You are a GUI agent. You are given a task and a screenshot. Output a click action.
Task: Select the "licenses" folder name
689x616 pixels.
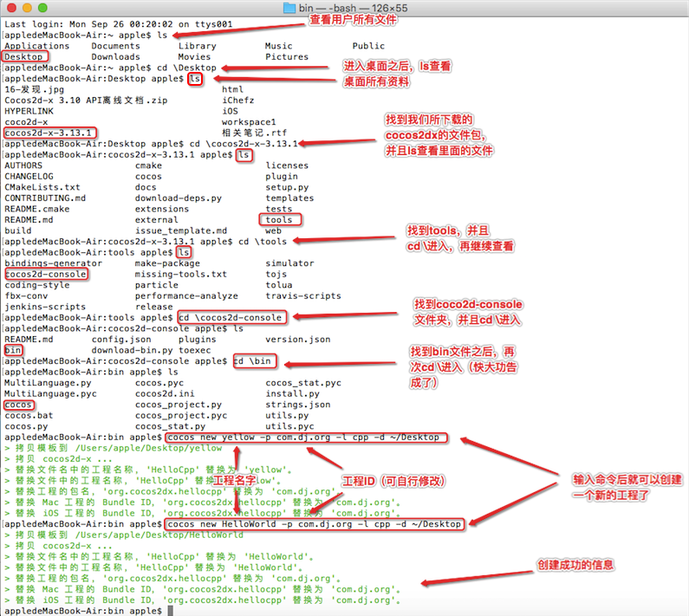pos(287,165)
